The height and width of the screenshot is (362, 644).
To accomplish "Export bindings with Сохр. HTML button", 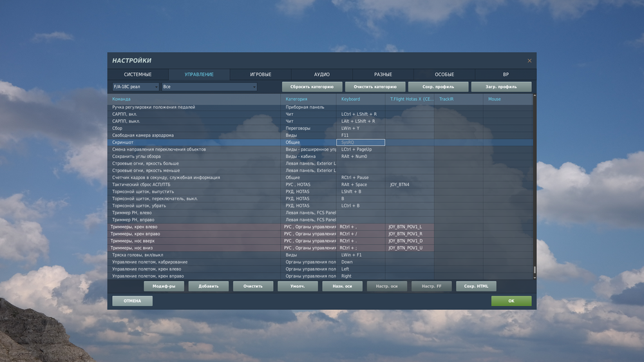I will (x=476, y=286).
